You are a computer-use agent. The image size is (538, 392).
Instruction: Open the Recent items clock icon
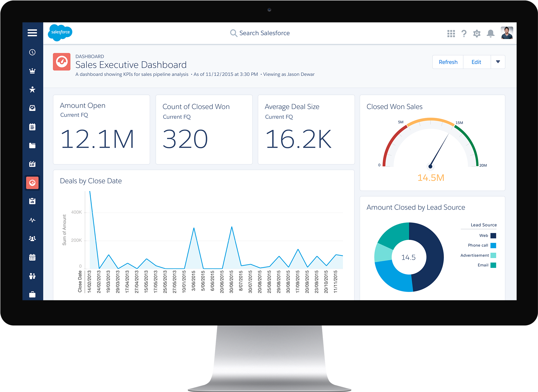[x=32, y=53]
